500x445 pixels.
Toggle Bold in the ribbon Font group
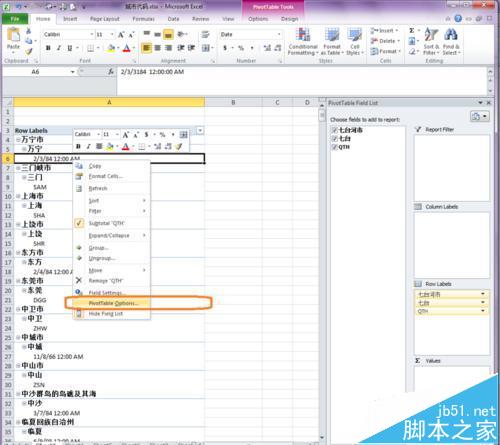48,48
